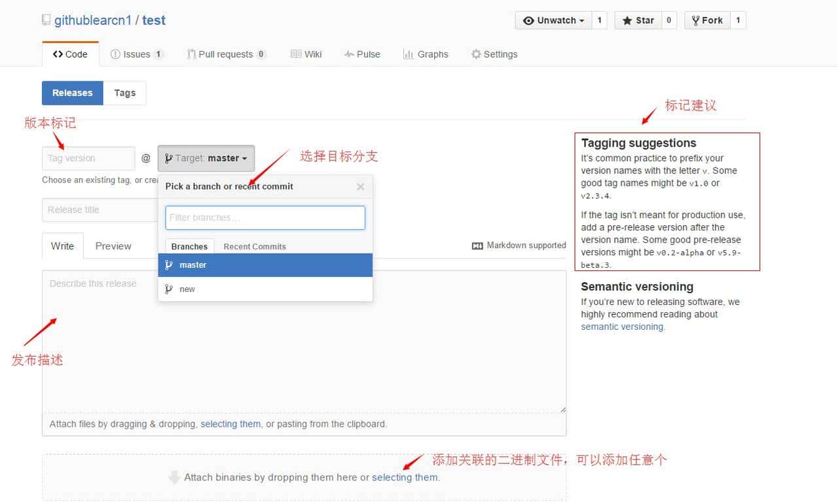Image resolution: width=838 pixels, height=504 pixels.
Task: Select the master branch entry
Action: click(265, 265)
